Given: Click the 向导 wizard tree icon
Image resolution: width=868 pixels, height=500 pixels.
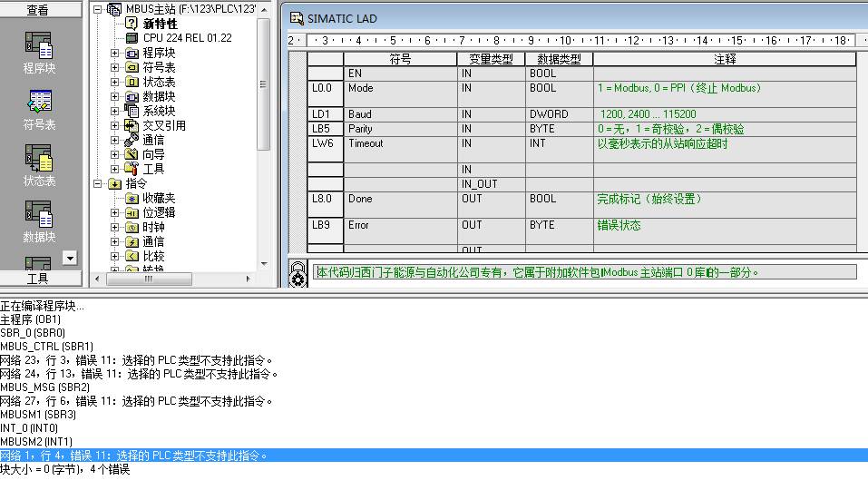Looking at the screenshot, I should (132, 154).
